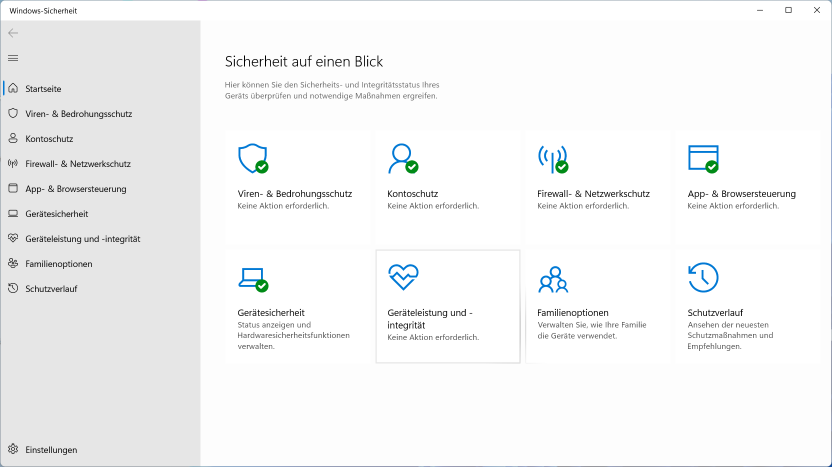
Task: Open the Familienoptionen tile title
Action: pyautogui.click(x=573, y=313)
